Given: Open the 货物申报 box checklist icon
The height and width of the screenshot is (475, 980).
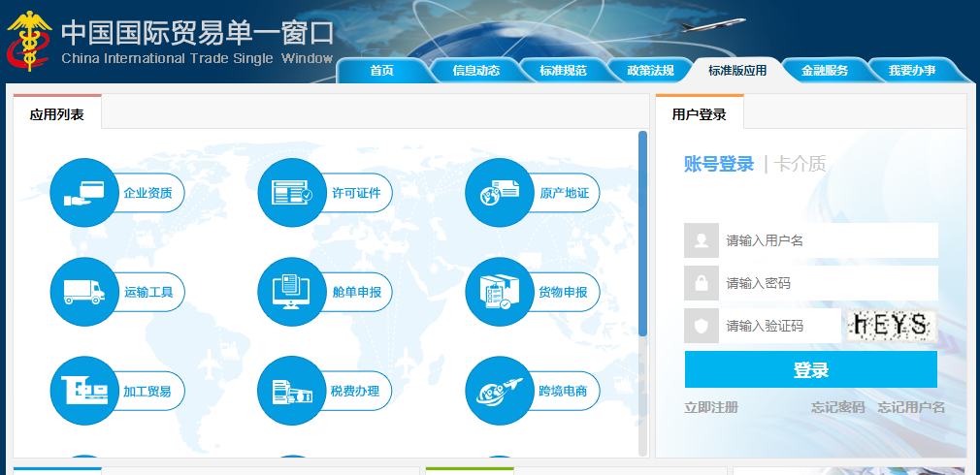Looking at the screenshot, I should pos(500,292).
